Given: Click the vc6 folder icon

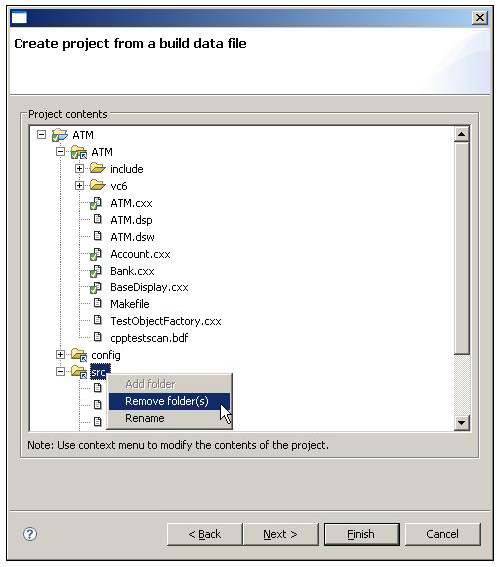Looking at the screenshot, I should point(98,185).
